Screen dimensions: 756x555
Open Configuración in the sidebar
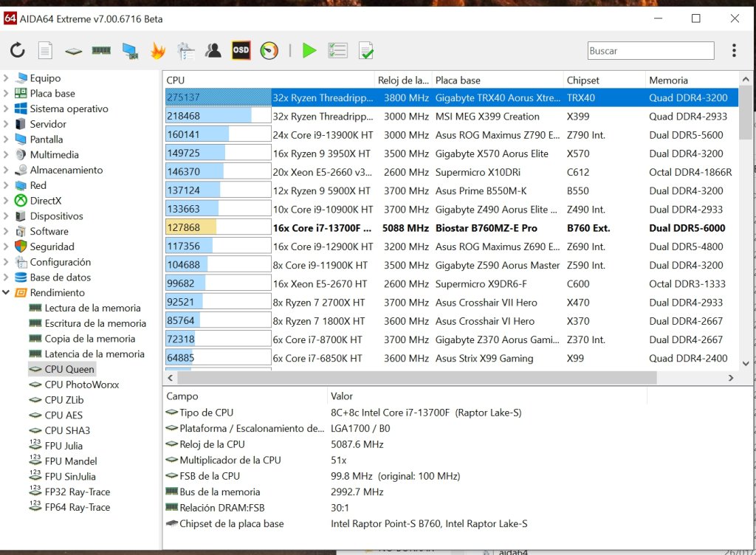pyautogui.click(x=61, y=262)
